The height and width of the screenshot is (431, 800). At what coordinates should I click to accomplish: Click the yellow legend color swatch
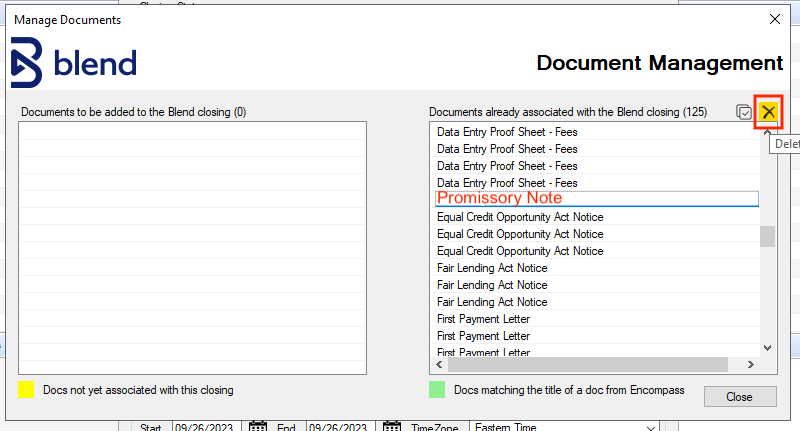point(26,390)
